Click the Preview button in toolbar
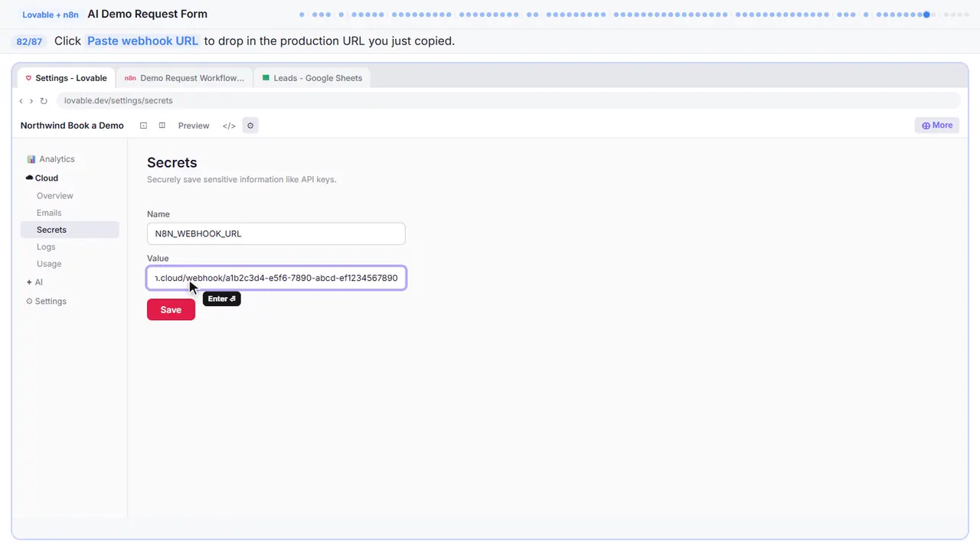The image size is (980, 551). pyautogui.click(x=194, y=126)
